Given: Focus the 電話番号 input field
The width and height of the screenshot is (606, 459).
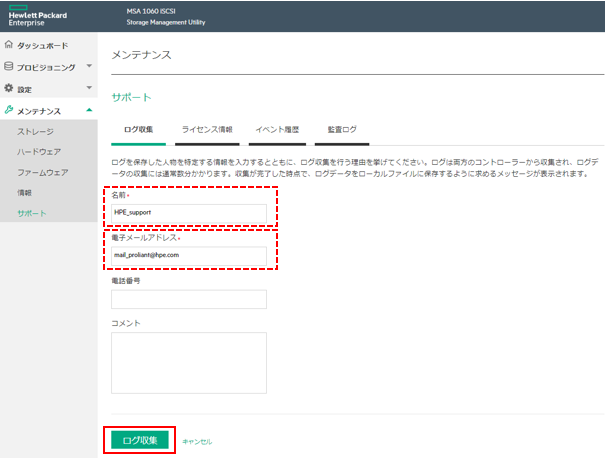Looking at the screenshot, I should [189, 299].
